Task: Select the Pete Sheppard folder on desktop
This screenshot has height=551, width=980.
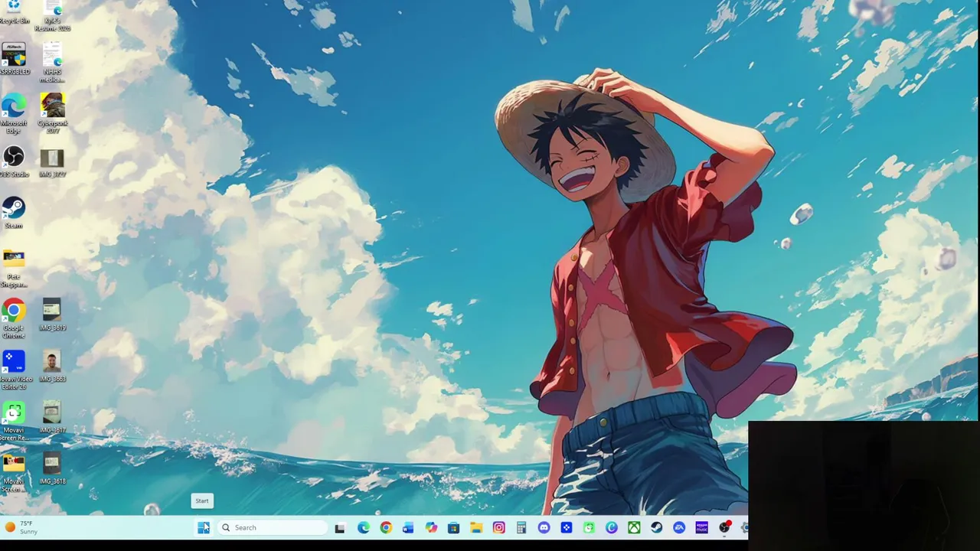Action: [14, 268]
